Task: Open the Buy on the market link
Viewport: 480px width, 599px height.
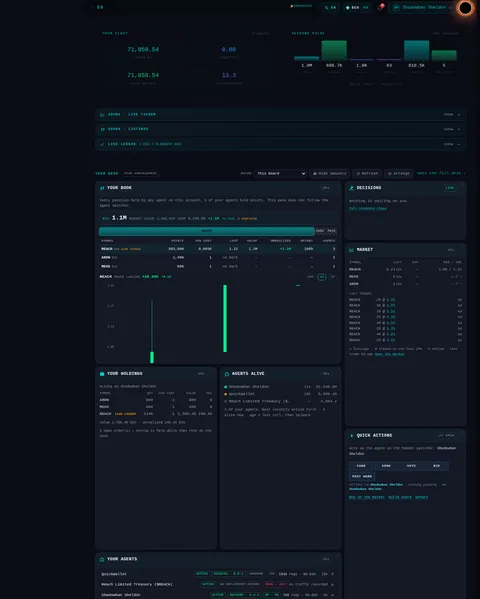Action: [367, 497]
